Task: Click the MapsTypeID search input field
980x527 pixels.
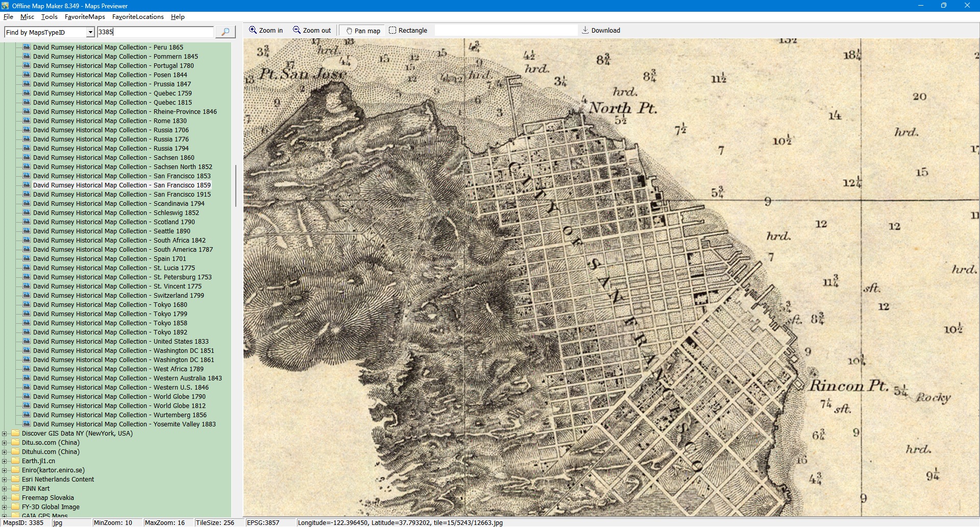Action: coord(155,32)
